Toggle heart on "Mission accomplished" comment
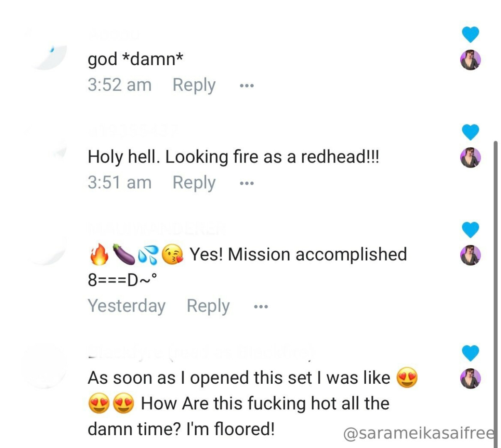 [x=470, y=229]
